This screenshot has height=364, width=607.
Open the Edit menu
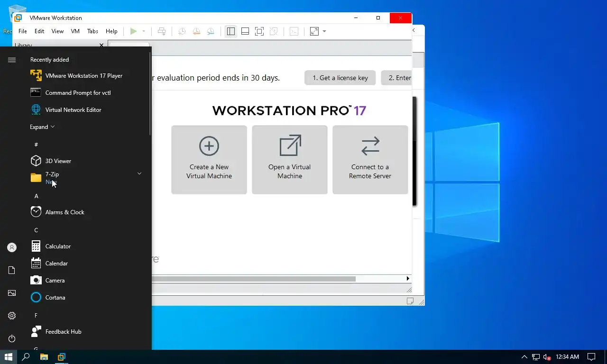[39, 31]
